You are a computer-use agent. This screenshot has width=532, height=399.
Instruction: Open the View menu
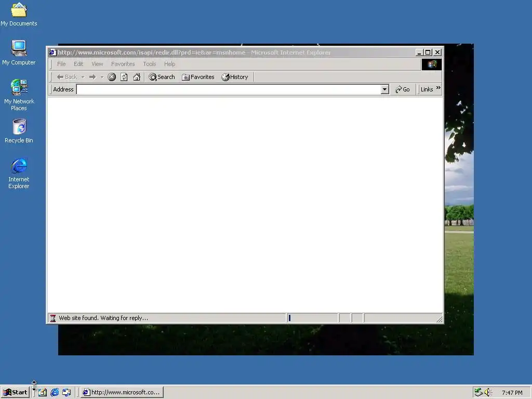tap(97, 64)
